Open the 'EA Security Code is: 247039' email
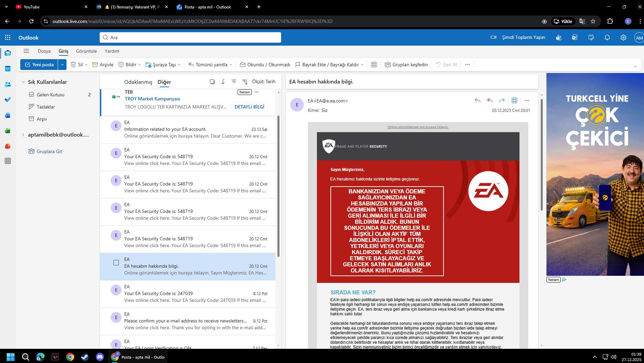Viewport: 644px width, 363px height. tap(188, 294)
